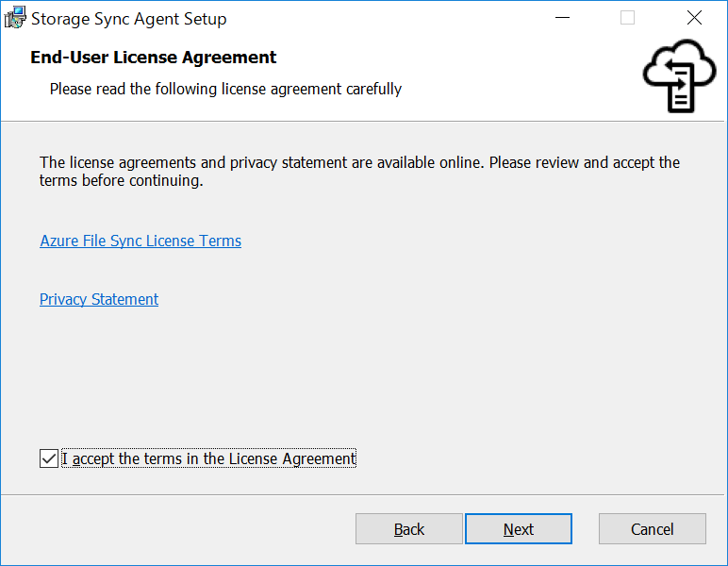Click the "I accept the terms" checkbox label

(x=208, y=458)
